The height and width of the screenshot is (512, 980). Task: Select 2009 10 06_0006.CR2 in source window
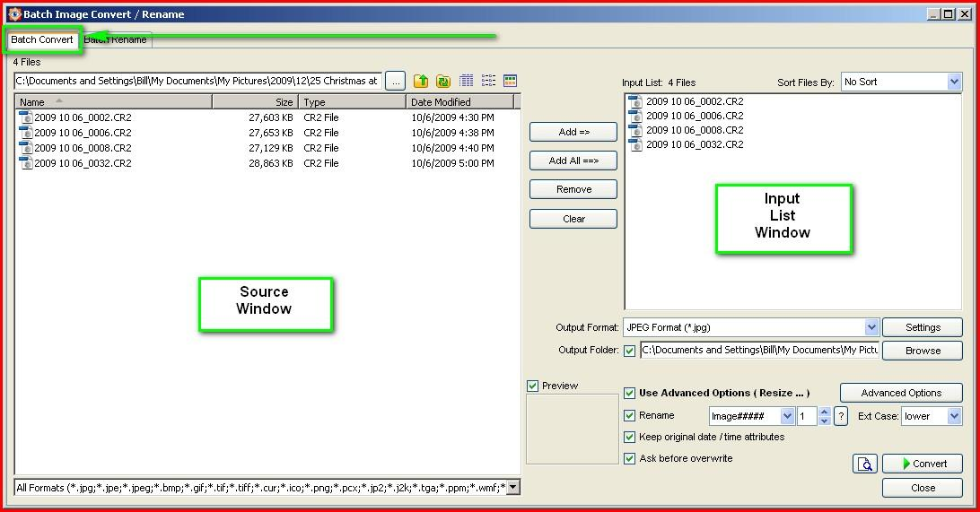pyautogui.click(x=75, y=133)
